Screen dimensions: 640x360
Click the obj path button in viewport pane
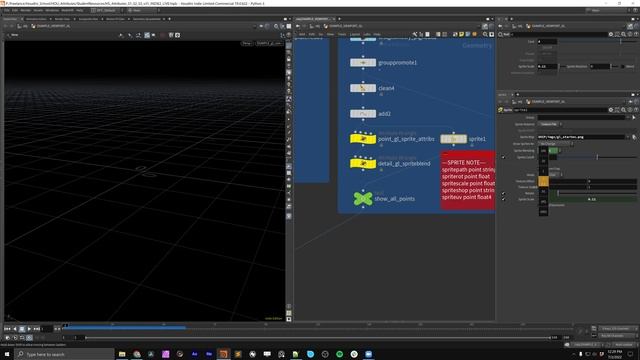[23, 26]
